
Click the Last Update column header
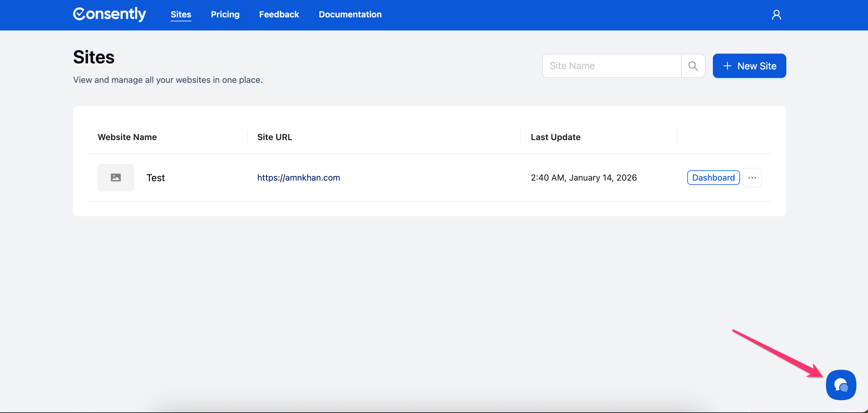point(555,137)
